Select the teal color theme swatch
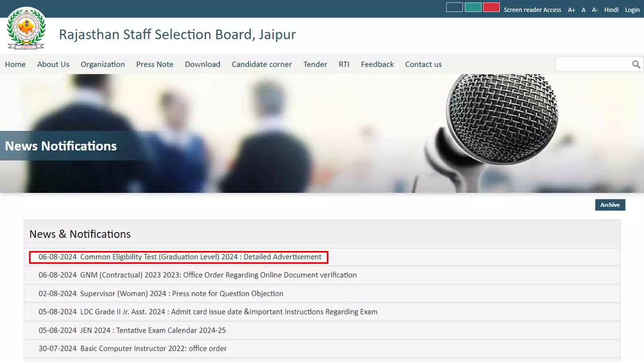This screenshot has width=644, height=362. tap(473, 7)
